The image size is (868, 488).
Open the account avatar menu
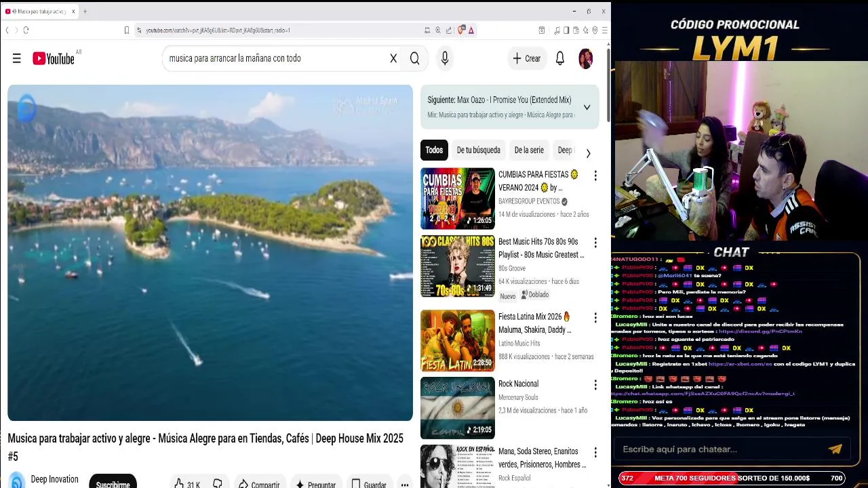click(x=585, y=58)
